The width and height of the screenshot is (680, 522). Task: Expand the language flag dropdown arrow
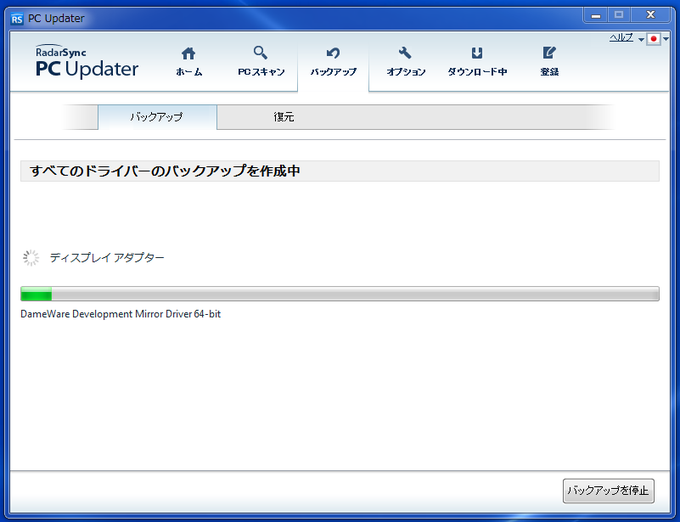[x=666, y=39]
